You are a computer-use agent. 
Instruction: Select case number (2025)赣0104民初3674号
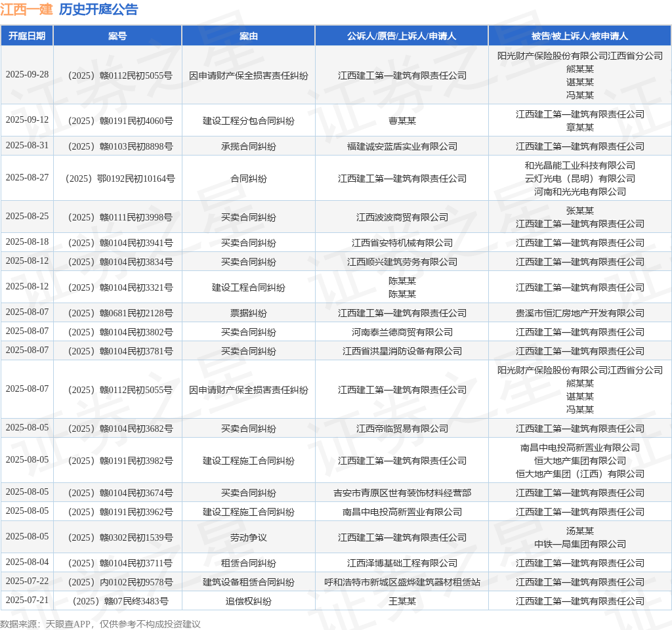click(120, 493)
